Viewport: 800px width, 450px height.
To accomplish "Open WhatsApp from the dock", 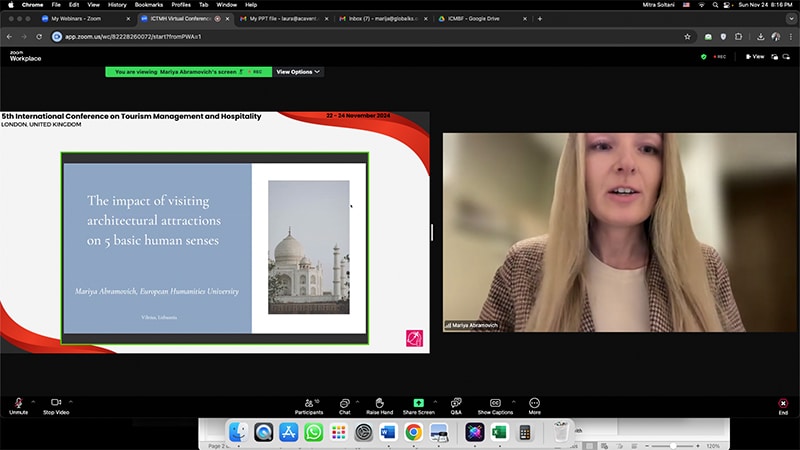I will 313,432.
